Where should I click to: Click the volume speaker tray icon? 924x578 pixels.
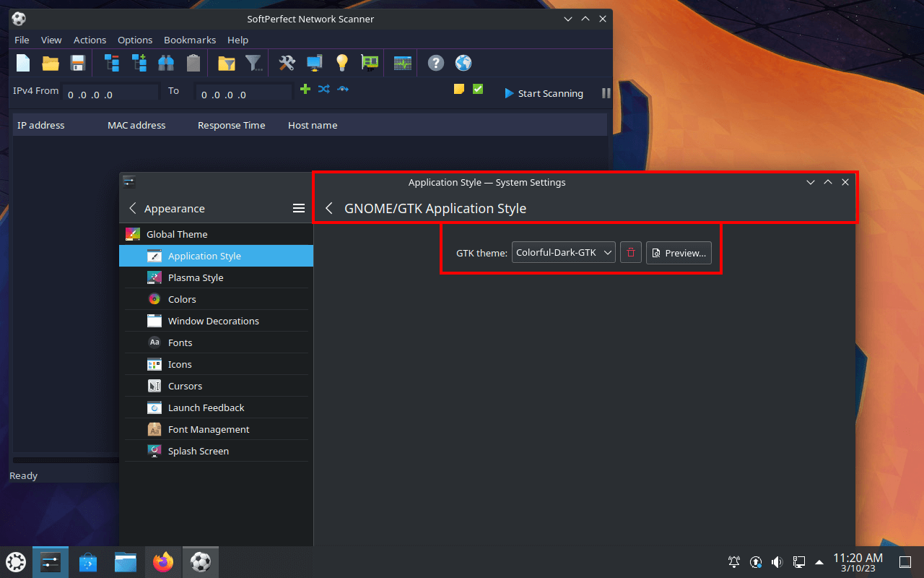(x=777, y=562)
